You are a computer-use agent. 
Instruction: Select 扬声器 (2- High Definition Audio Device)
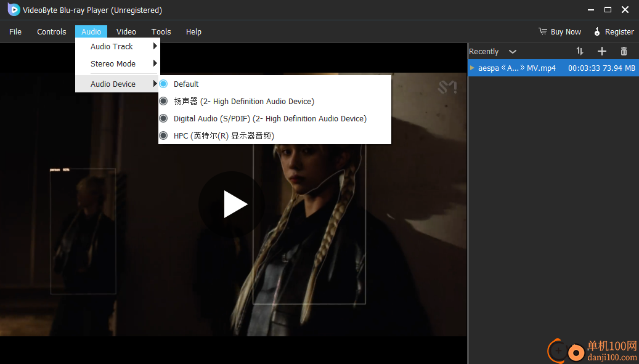point(275,101)
